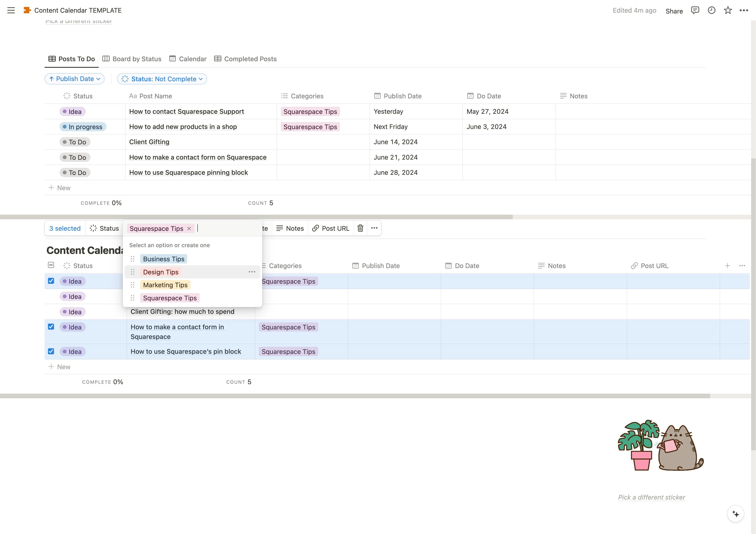756x534 pixels.
Task: Choose the yellow Marketing Tips tag option
Action: pos(165,285)
